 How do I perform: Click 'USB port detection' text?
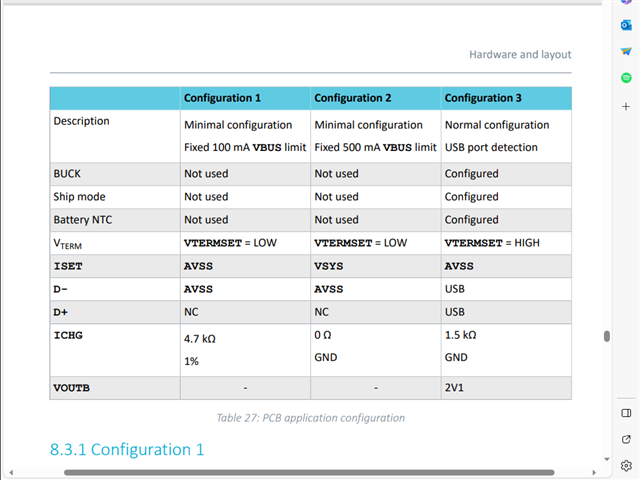pos(491,147)
